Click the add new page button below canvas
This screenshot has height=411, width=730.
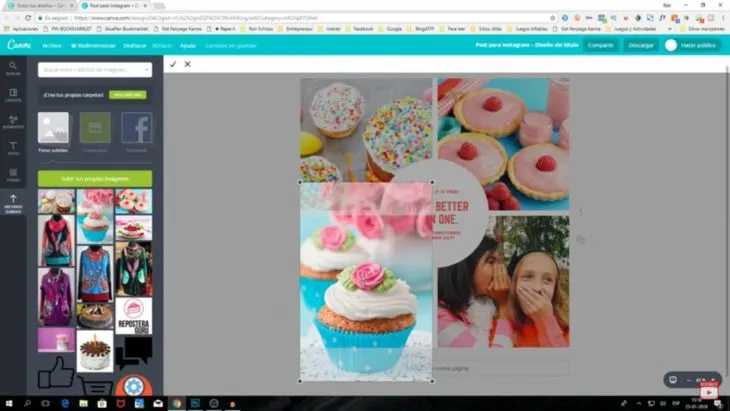tap(501, 368)
